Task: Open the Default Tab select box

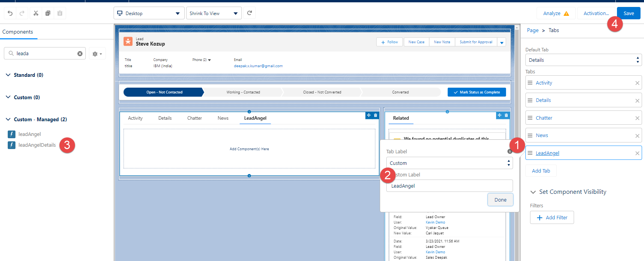Action: 583,60
